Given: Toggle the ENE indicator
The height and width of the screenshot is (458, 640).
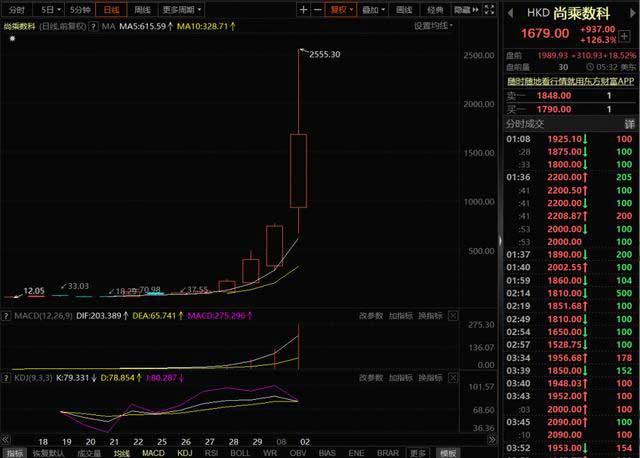Looking at the screenshot, I should pos(356,453).
